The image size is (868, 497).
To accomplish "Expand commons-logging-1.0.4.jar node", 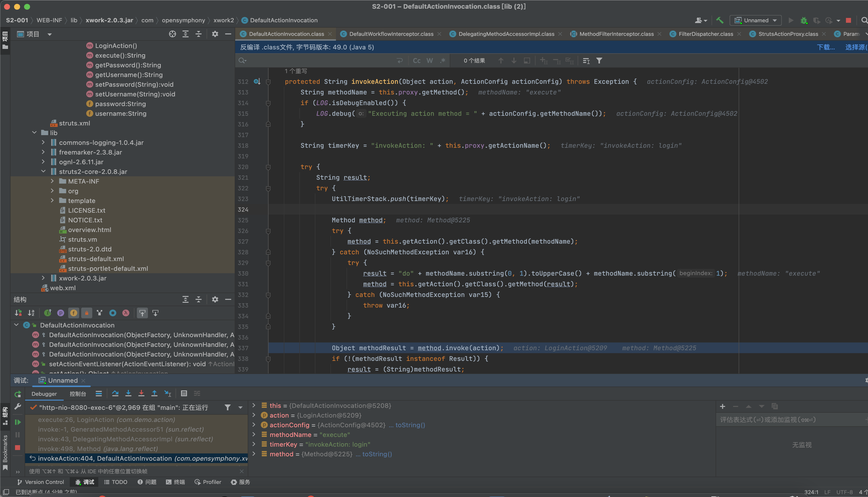I will tap(43, 142).
